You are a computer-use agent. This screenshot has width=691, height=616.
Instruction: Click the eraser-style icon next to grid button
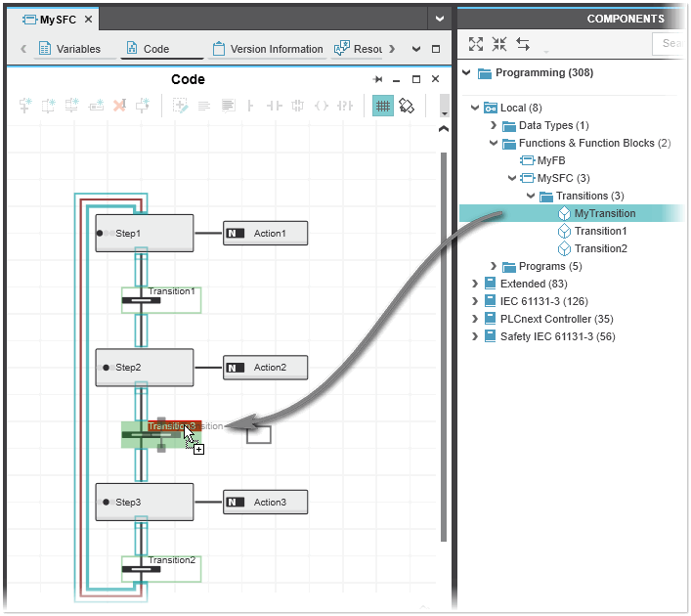pyautogui.click(x=407, y=106)
